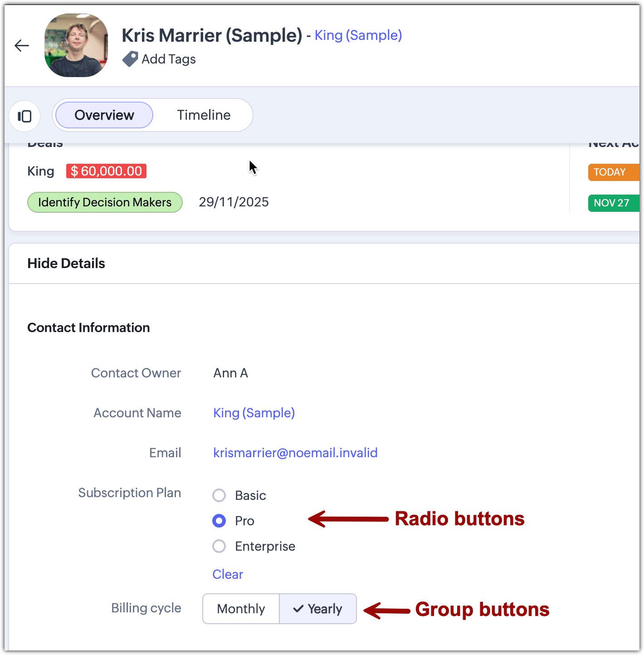
Task: Click the Identify Decision Makers stage badge
Action: point(105,202)
